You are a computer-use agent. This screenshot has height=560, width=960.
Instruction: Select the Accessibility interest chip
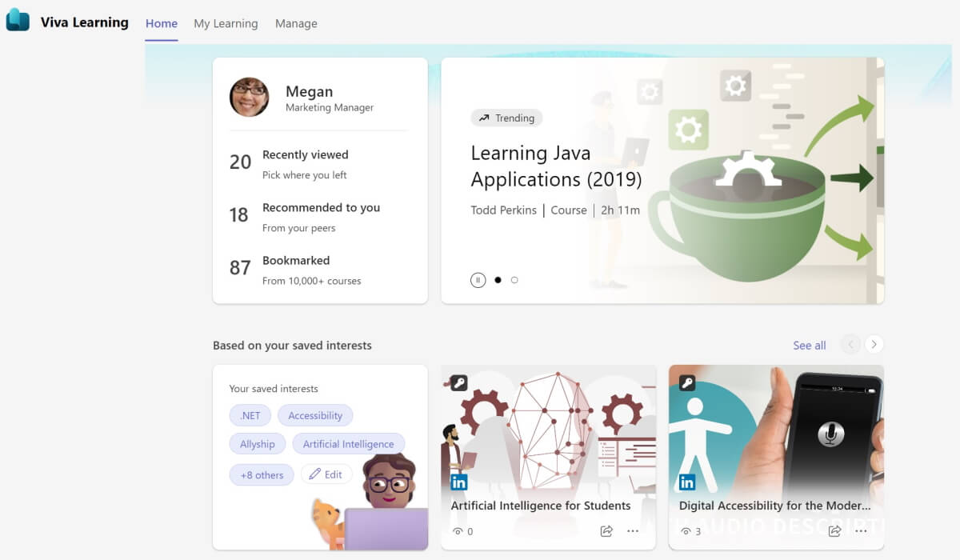click(315, 415)
